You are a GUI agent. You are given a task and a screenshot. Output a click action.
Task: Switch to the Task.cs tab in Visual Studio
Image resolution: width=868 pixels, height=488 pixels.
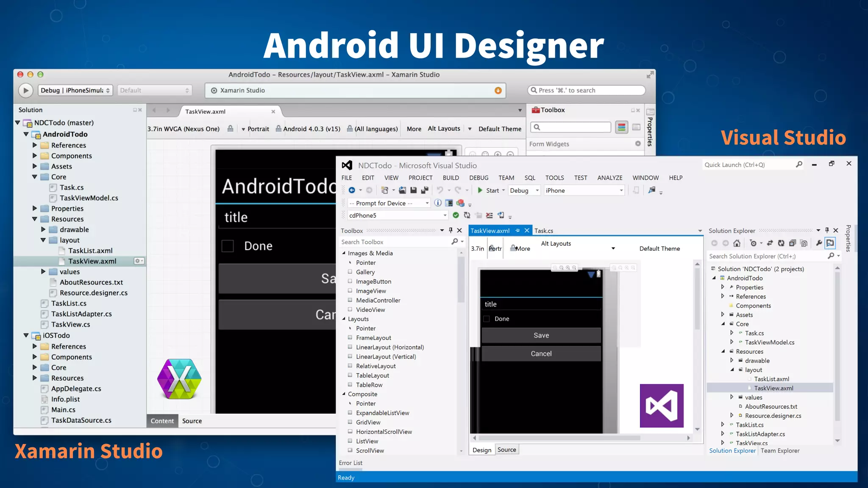[x=544, y=230]
